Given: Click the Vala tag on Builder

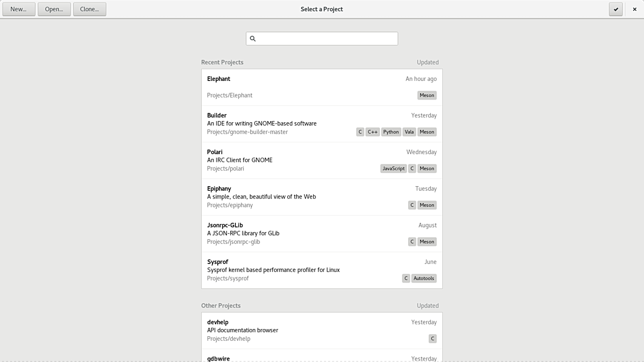Looking at the screenshot, I should (409, 132).
